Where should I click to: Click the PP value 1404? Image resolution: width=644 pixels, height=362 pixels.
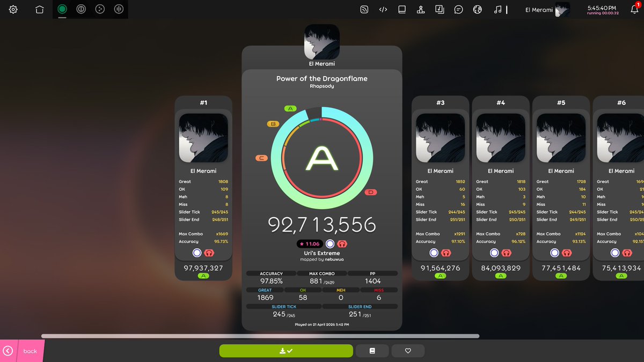[x=373, y=278]
